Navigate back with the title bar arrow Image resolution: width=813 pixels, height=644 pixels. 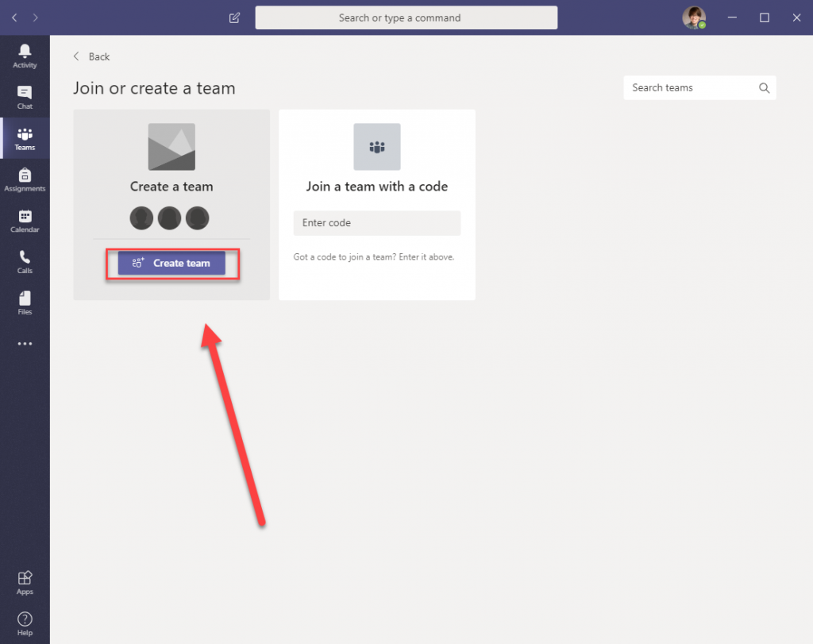tap(14, 17)
